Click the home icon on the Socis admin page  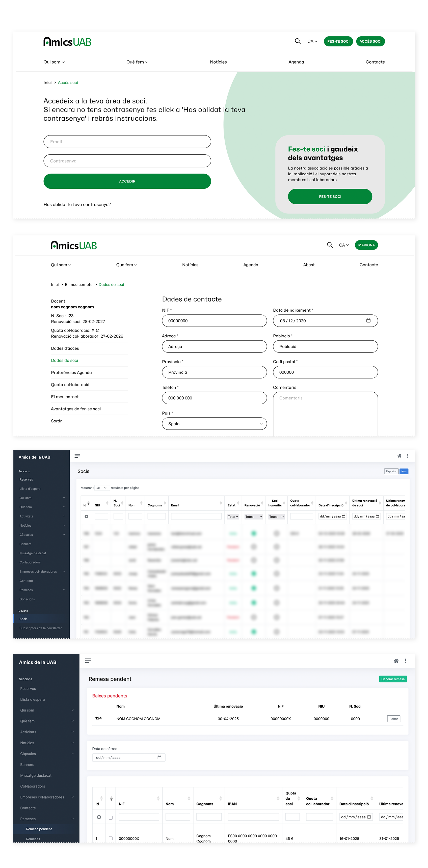[399, 456]
